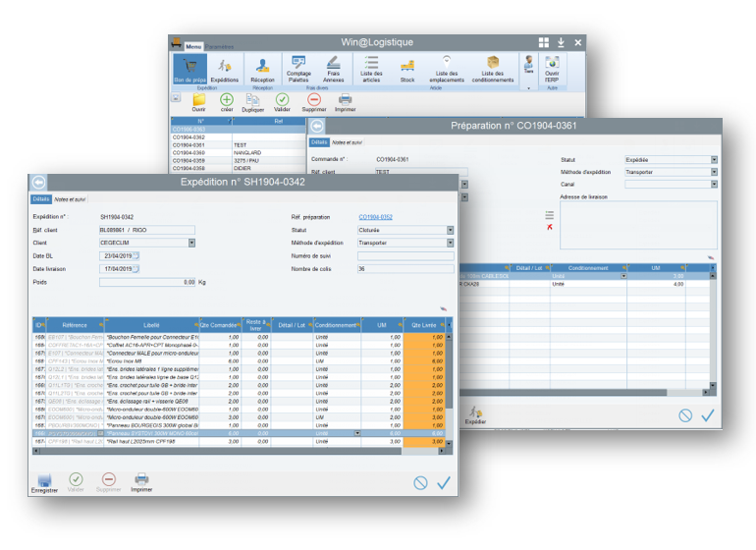Click Enregistrer in the Expédition window
Screen dimensions: 756x550
pyautogui.click(x=44, y=483)
